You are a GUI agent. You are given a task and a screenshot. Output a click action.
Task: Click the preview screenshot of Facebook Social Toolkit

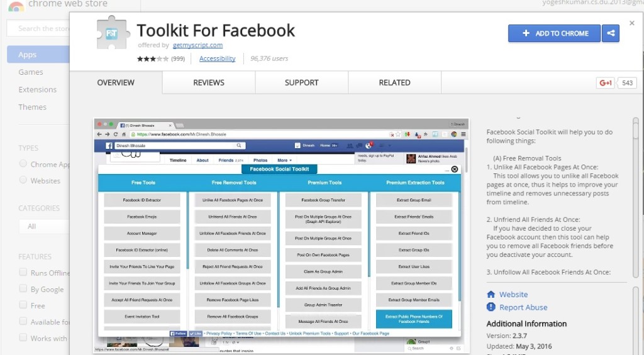click(281, 235)
